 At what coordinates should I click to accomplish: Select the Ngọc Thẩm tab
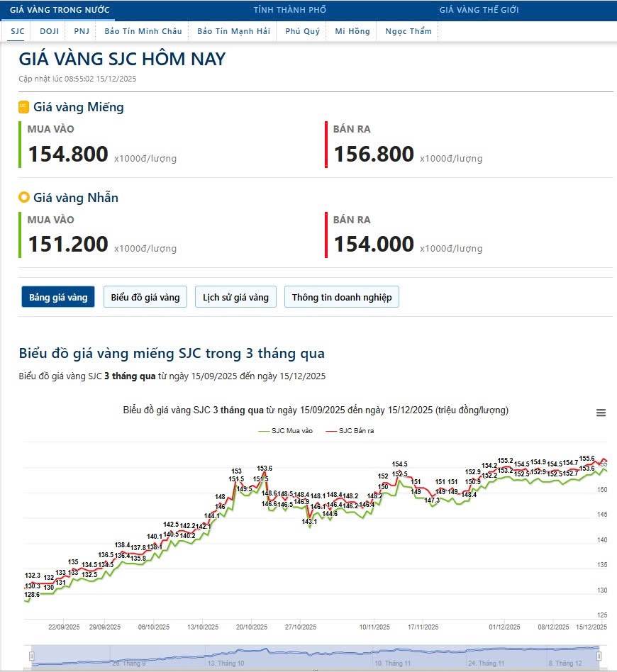408,31
